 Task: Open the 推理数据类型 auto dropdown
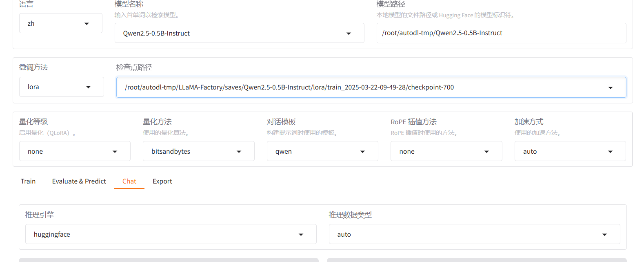tap(473, 234)
